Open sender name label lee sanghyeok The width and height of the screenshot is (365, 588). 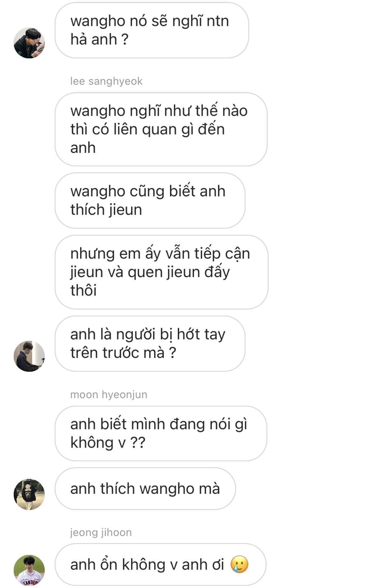[x=106, y=81]
